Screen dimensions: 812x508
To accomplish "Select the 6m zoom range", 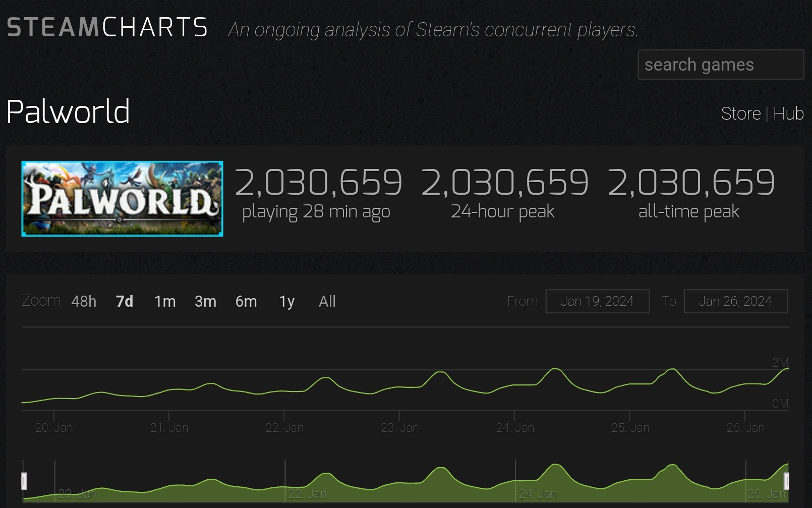I will click(246, 301).
